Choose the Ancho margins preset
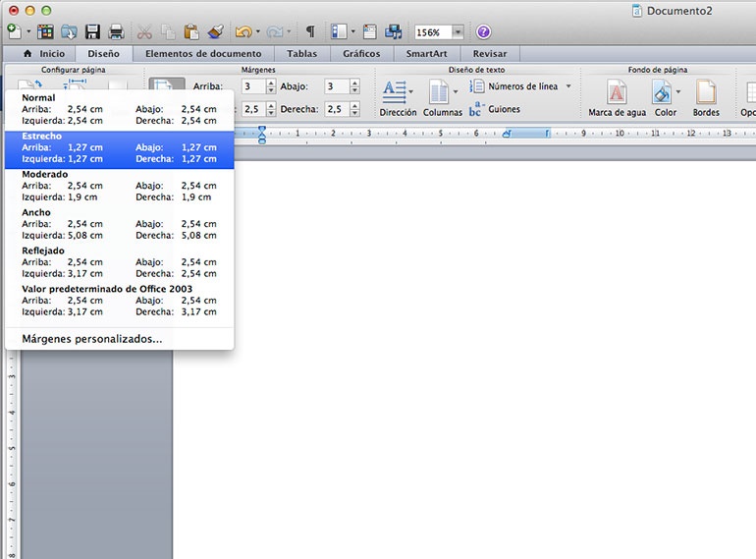This screenshot has height=559, width=756. [119, 224]
